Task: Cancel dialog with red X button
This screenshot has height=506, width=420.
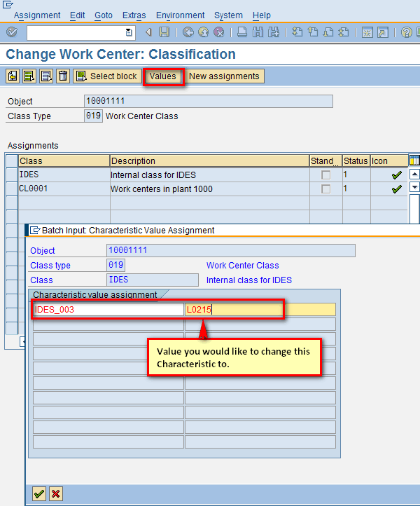Action: [56, 494]
